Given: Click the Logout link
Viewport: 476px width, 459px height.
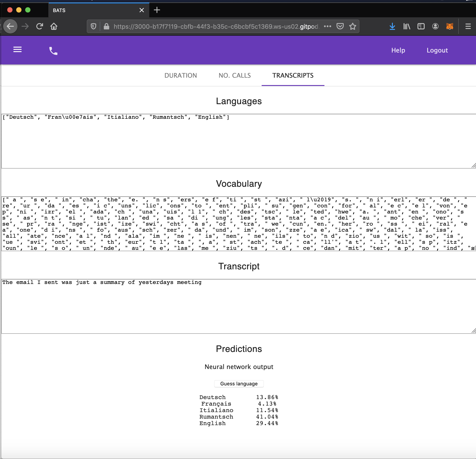Looking at the screenshot, I should (x=437, y=50).
